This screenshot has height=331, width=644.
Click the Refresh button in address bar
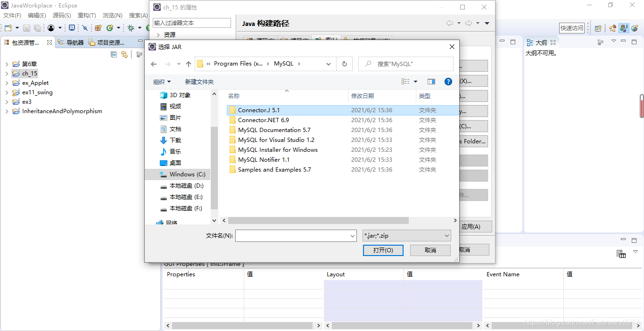(345, 64)
